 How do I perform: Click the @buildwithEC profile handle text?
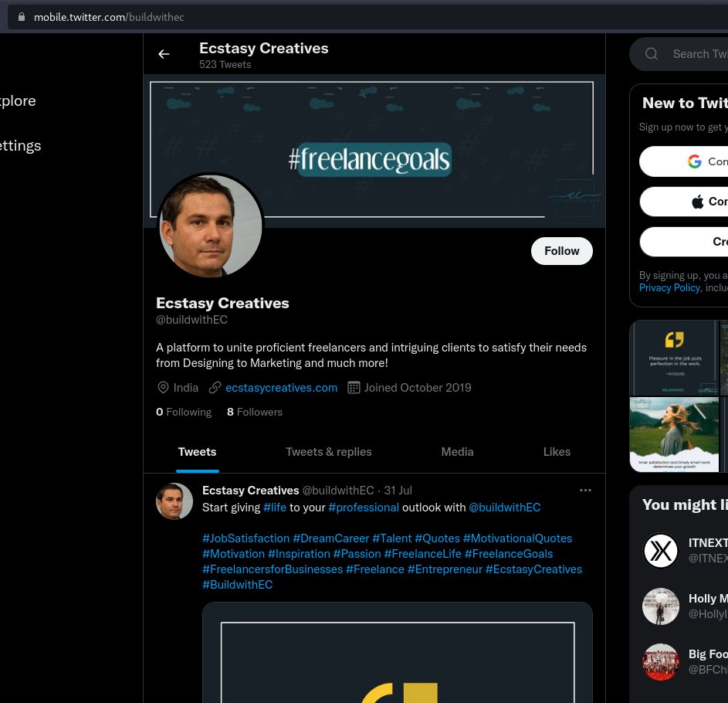[191, 320]
